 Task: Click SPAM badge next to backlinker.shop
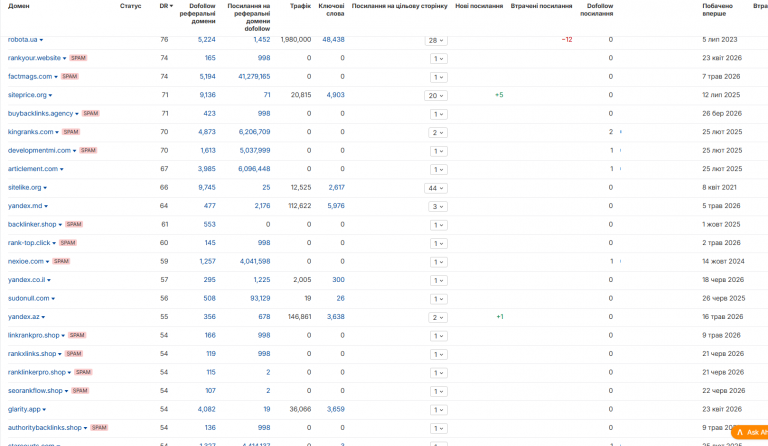[x=74, y=225]
